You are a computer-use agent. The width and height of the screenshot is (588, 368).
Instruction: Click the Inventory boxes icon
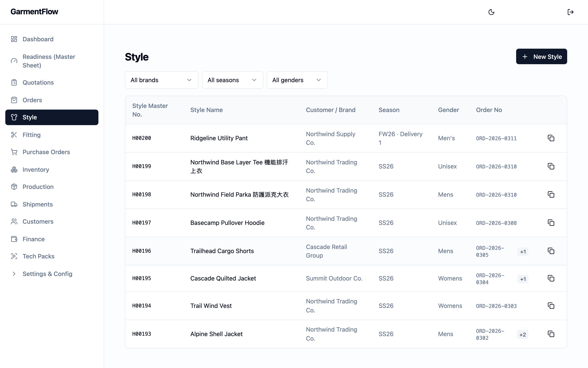[x=14, y=170]
